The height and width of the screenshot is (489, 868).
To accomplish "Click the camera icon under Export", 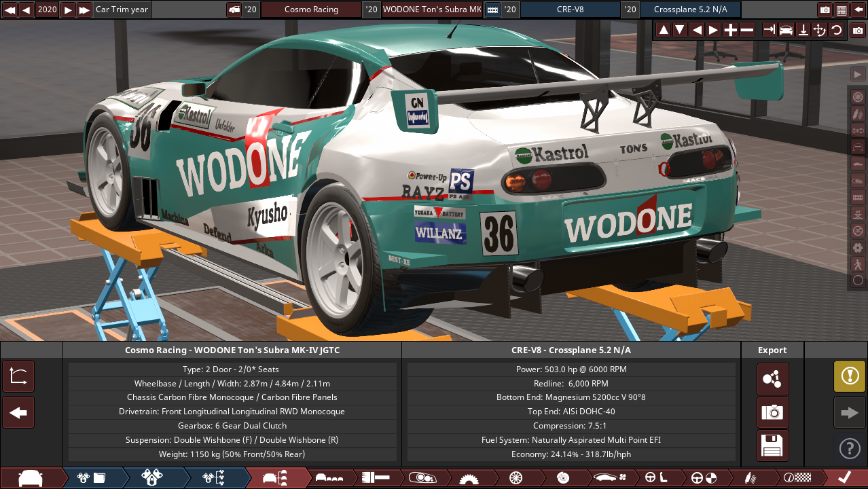I will pos(773,412).
